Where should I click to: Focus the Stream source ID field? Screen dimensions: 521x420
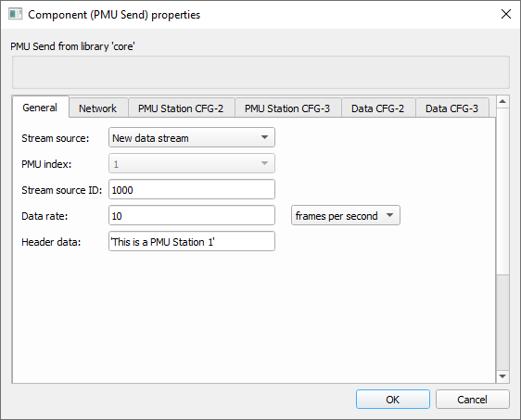click(192, 189)
